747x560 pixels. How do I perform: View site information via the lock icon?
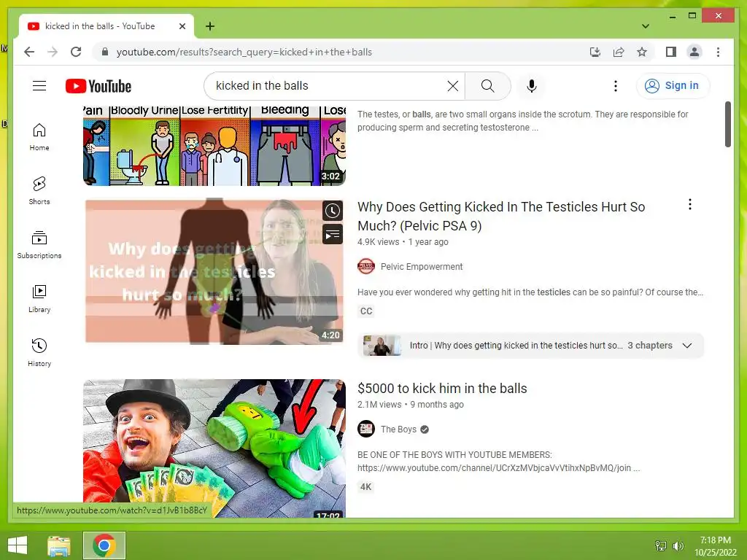tap(105, 52)
